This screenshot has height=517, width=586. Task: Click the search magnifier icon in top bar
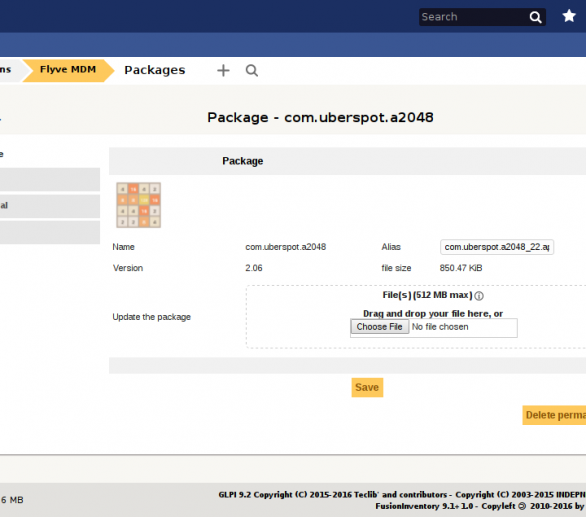point(535,17)
